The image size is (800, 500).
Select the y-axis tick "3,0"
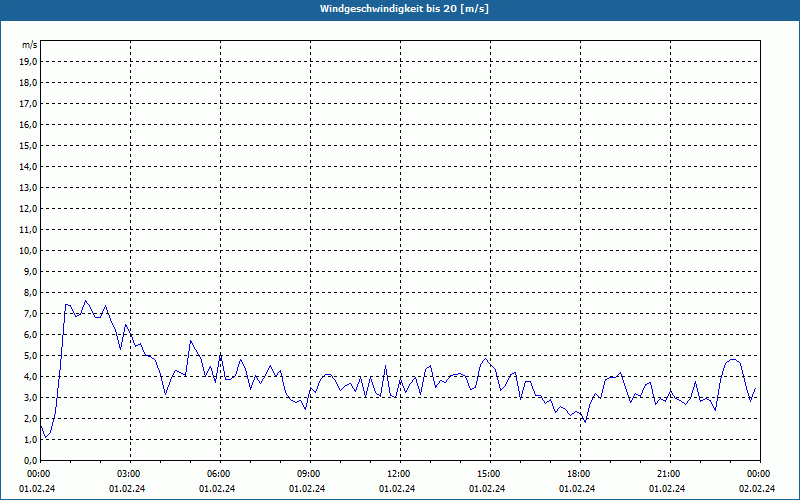click(30, 397)
